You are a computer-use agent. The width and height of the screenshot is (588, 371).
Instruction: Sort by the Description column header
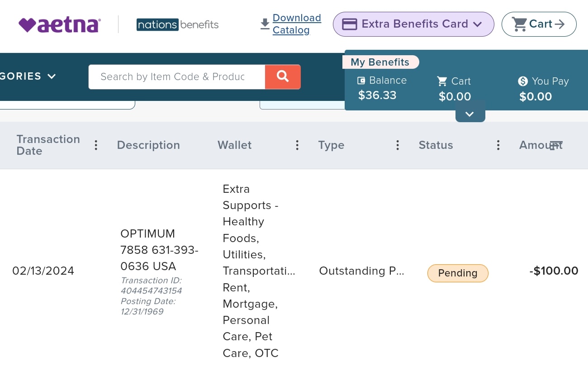[148, 145]
